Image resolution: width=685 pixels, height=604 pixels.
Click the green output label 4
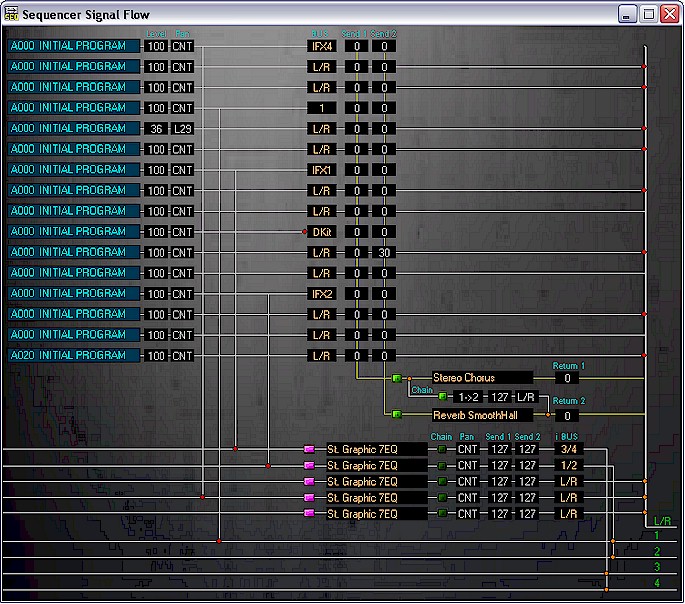[657, 583]
